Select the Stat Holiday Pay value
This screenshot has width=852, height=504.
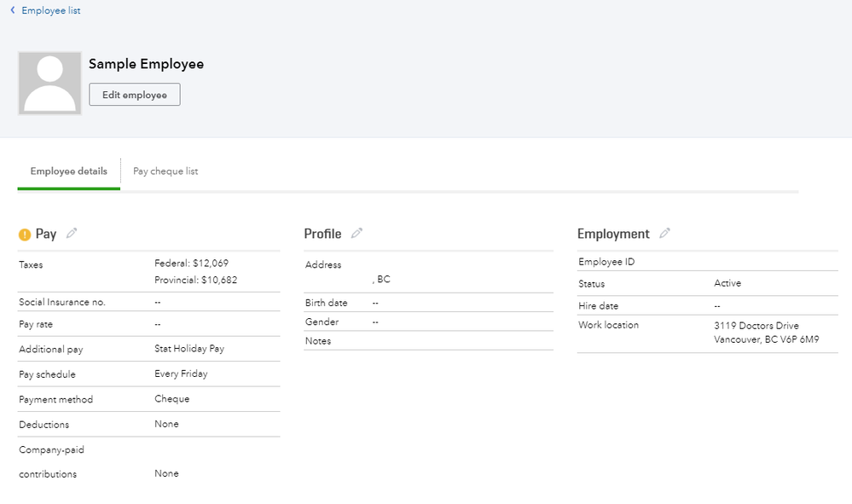coord(189,349)
